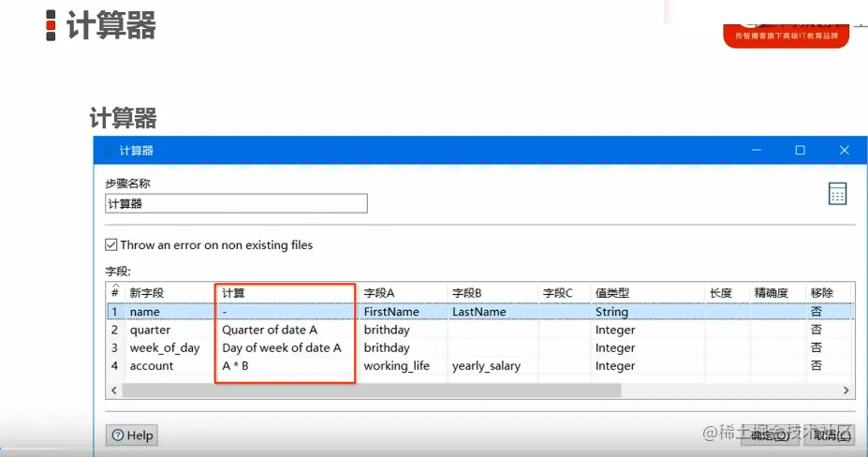Click the 步骤名称 input field
The width and height of the screenshot is (868, 457).
pos(236,203)
